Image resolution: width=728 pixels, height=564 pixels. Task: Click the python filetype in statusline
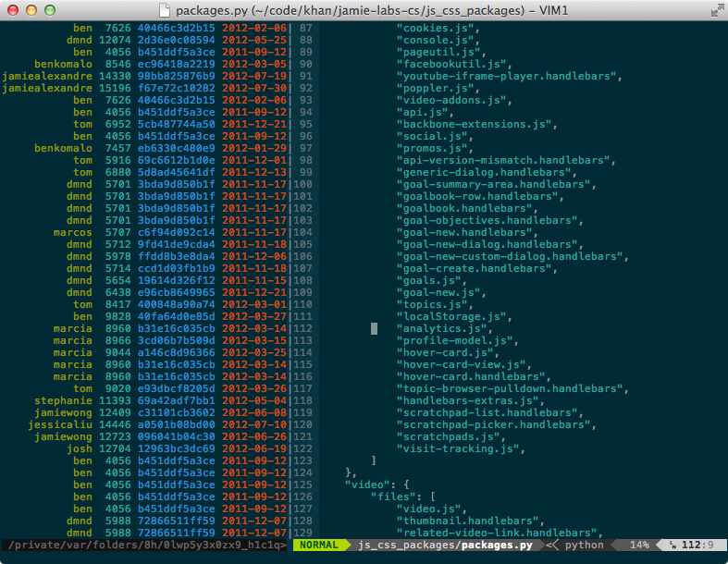coord(584,545)
